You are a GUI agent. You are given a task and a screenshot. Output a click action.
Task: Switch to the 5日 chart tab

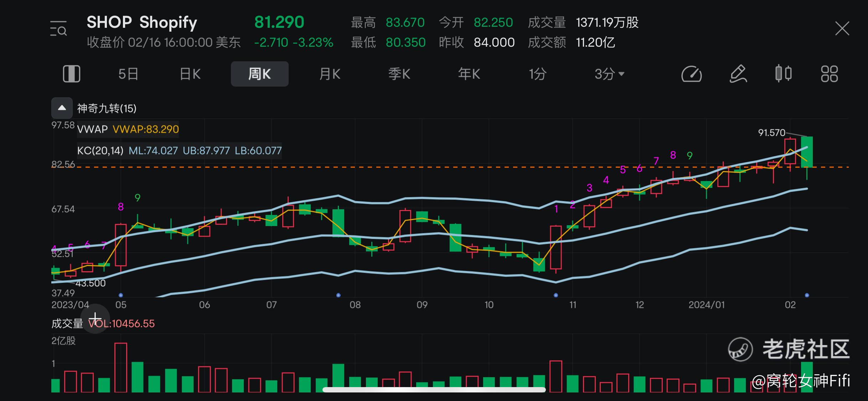128,74
